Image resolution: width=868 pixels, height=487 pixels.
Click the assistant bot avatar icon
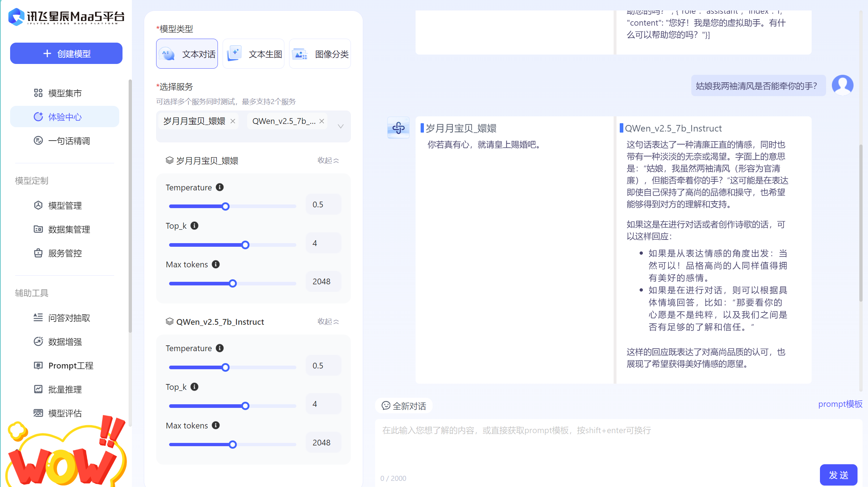(x=398, y=128)
